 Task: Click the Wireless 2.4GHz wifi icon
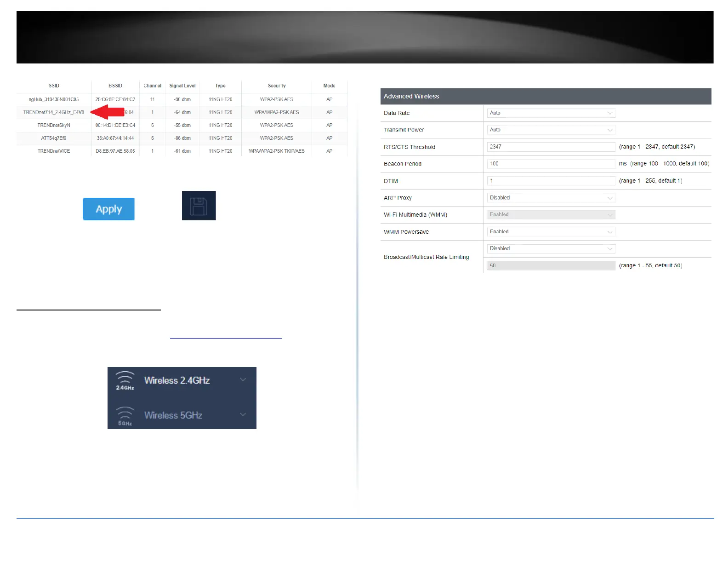coord(125,380)
